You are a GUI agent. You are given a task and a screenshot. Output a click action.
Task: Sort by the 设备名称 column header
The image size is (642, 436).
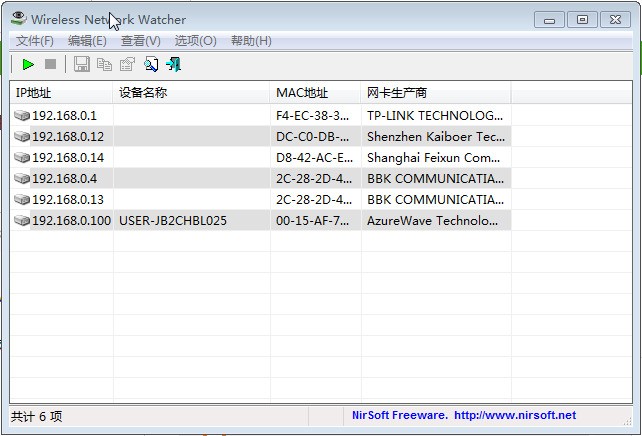(192, 93)
